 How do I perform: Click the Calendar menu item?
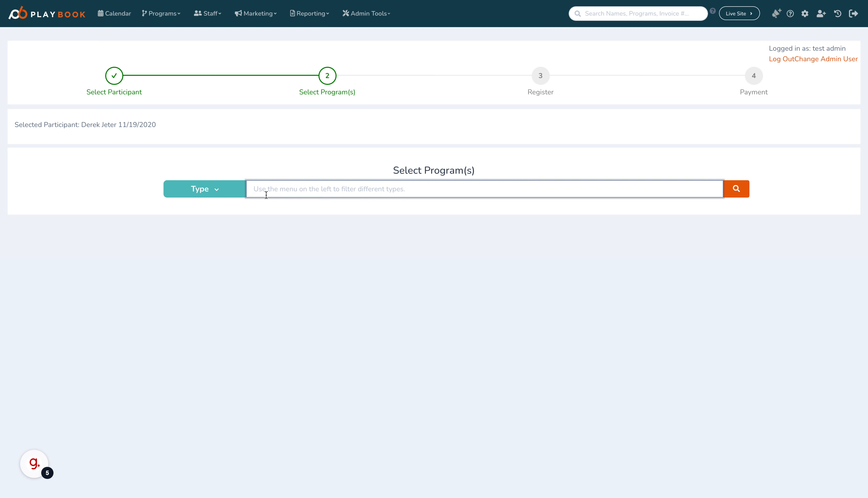114,13
